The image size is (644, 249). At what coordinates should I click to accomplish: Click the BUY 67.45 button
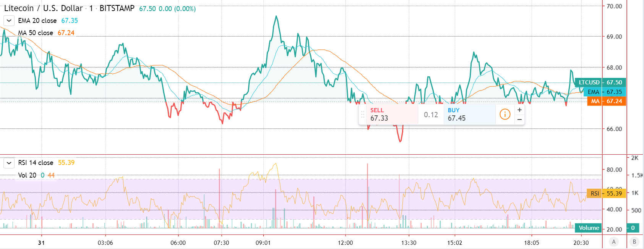pyautogui.click(x=470, y=114)
